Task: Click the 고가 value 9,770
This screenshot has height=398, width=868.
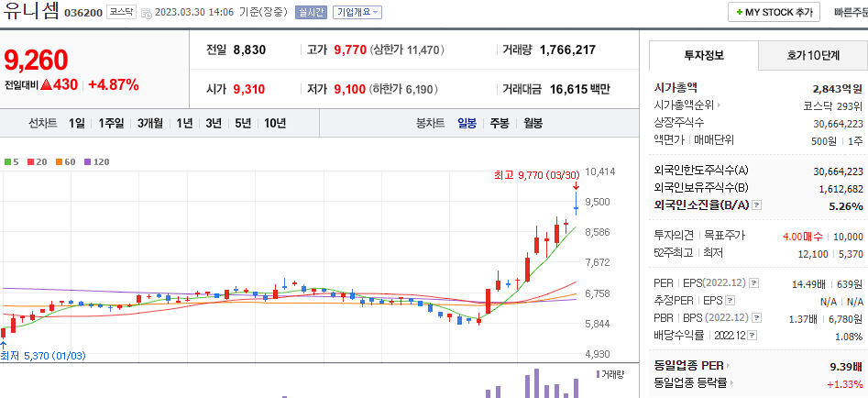Action: 350,50
